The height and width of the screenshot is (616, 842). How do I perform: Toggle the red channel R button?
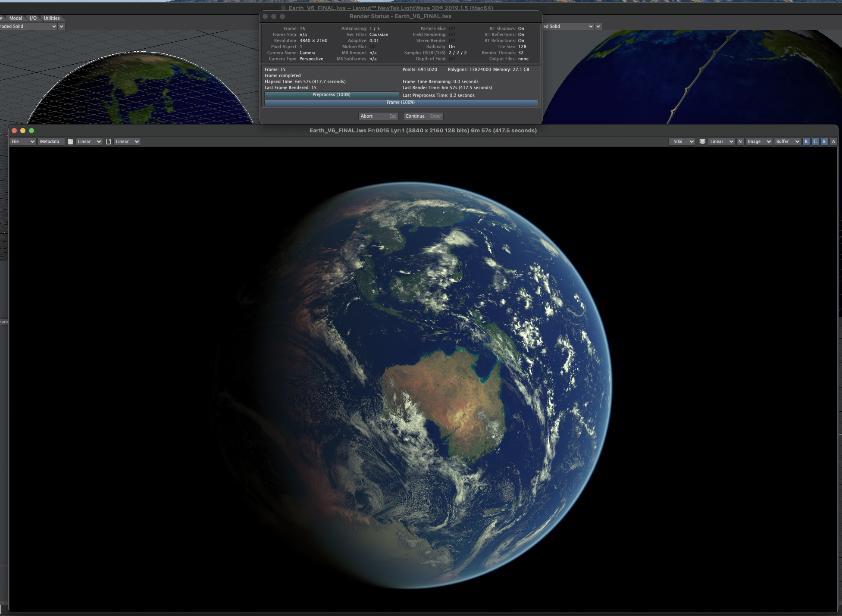806,141
